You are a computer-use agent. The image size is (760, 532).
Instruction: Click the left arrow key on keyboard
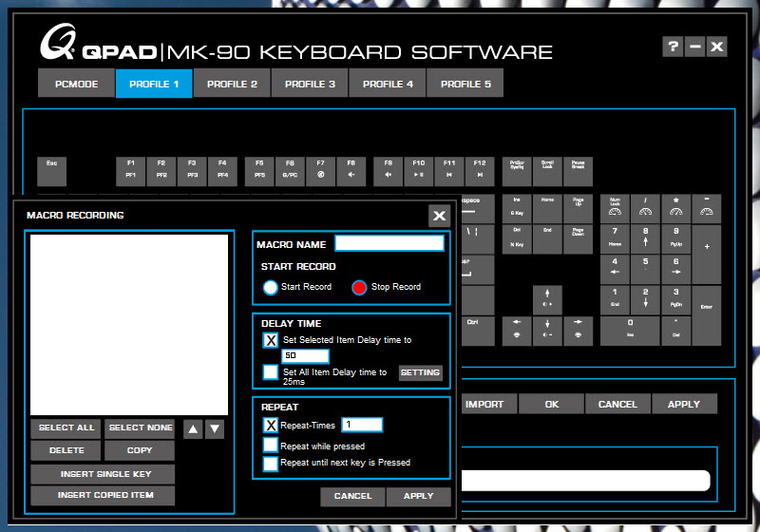tap(517, 331)
